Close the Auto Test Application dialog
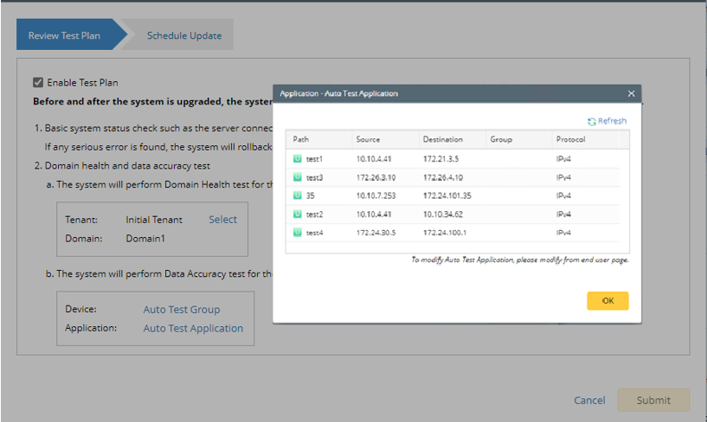 [x=631, y=94]
